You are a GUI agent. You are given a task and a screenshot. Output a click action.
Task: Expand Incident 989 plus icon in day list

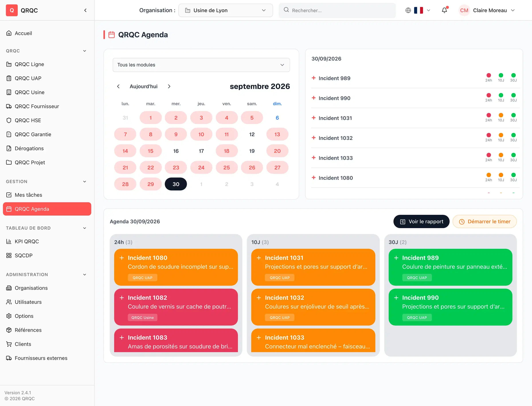tap(314, 78)
